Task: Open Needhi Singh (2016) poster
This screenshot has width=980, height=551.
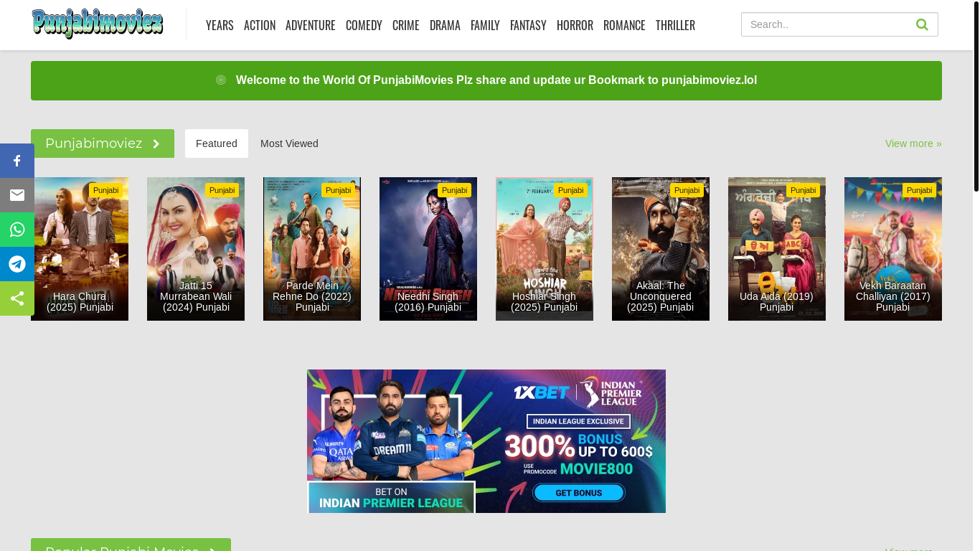Action: pos(428,249)
